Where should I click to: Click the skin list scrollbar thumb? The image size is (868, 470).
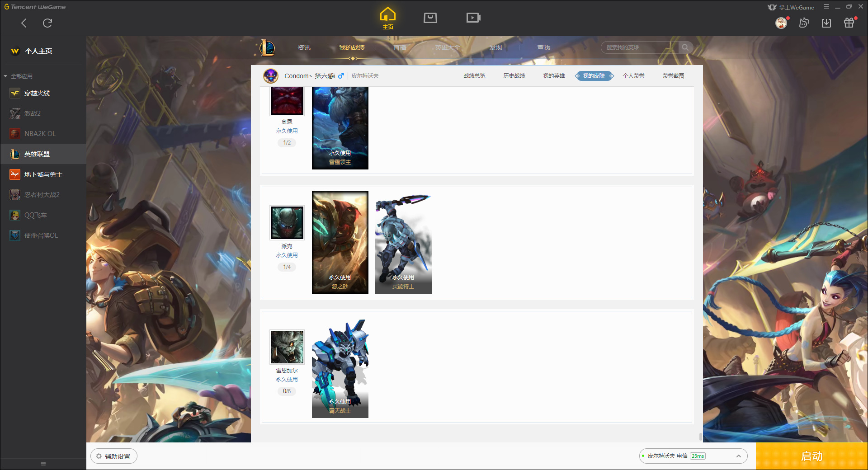click(x=701, y=437)
